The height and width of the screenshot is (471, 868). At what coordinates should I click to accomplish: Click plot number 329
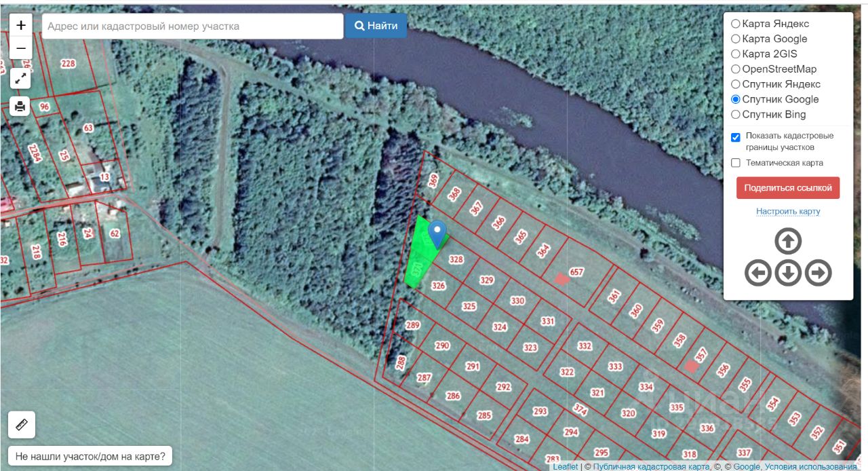pyautogui.click(x=487, y=280)
